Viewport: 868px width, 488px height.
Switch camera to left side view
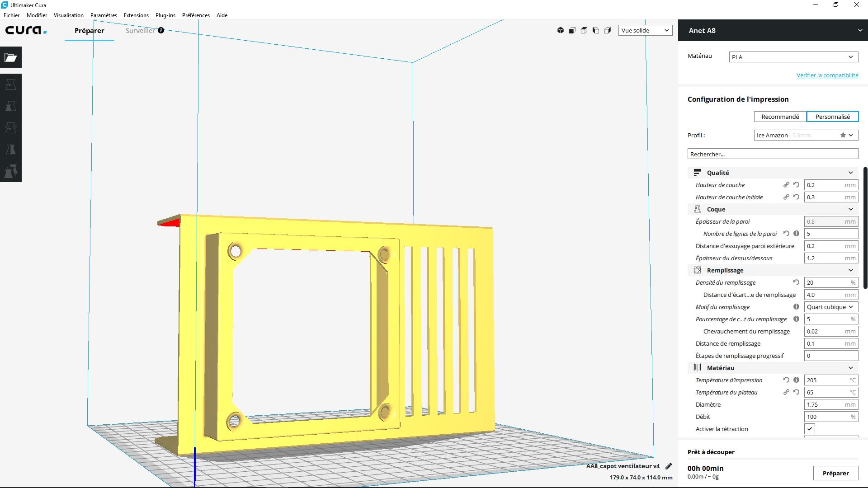[x=595, y=30]
